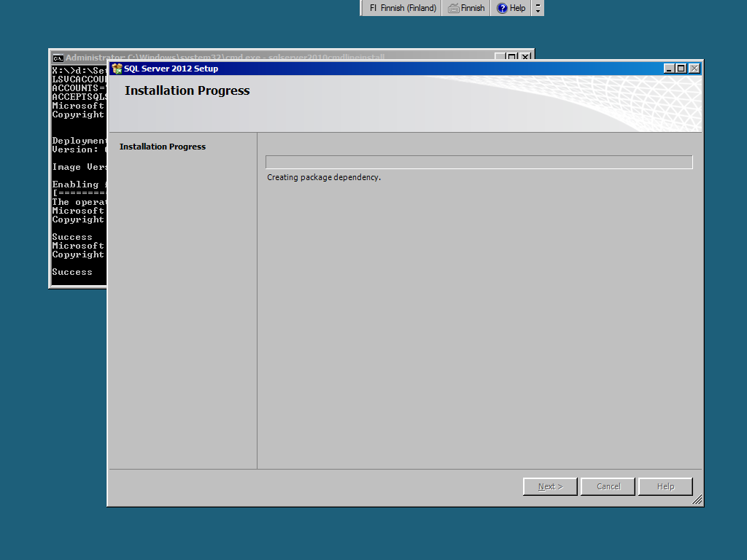Open the FI Finnish (Finland) language selector
The width and height of the screenshot is (747, 560).
(x=402, y=8)
